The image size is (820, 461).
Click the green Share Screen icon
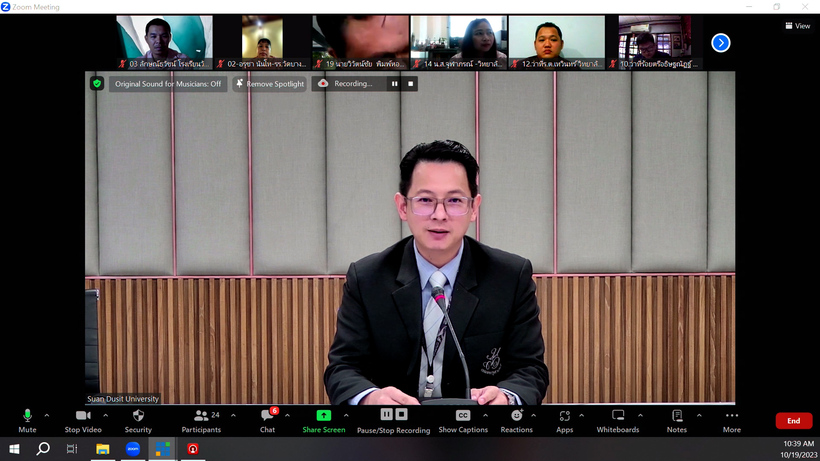324,416
